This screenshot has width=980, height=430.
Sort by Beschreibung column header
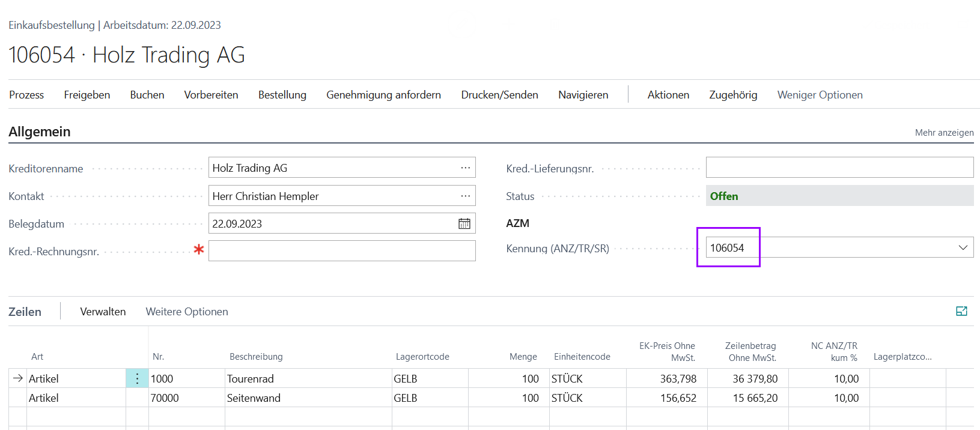coord(256,357)
